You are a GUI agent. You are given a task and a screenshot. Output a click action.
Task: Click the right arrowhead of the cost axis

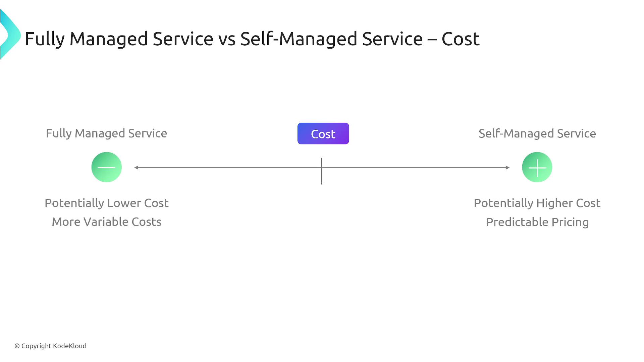(507, 168)
